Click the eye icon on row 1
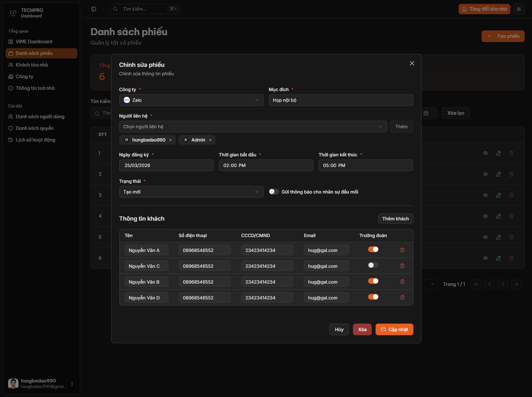The width and height of the screenshot is (532, 397). [485, 153]
